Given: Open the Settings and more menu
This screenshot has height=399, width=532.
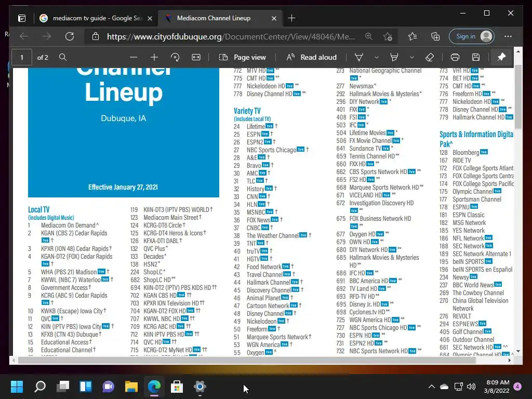Looking at the screenshot, I should pyautogui.click(x=508, y=36).
